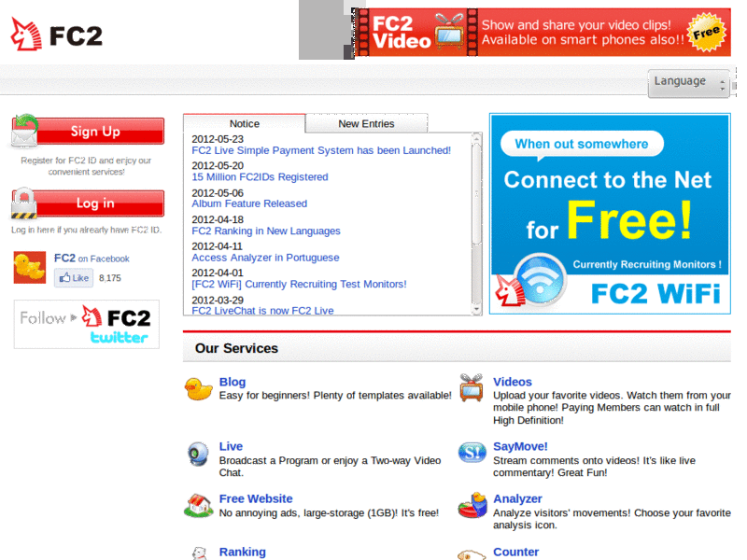Click the notice list scroll up arrow
This screenshot has height=560, width=747.
tap(476, 138)
